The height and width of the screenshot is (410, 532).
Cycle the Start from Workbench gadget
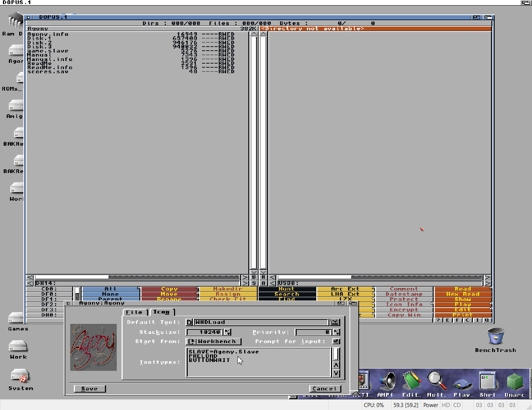[214, 341]
